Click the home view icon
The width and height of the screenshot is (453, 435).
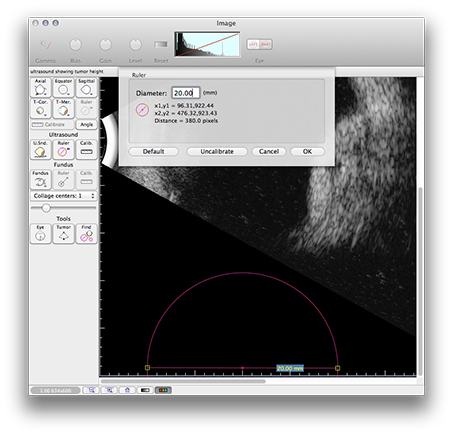click(x=127, y=390)
